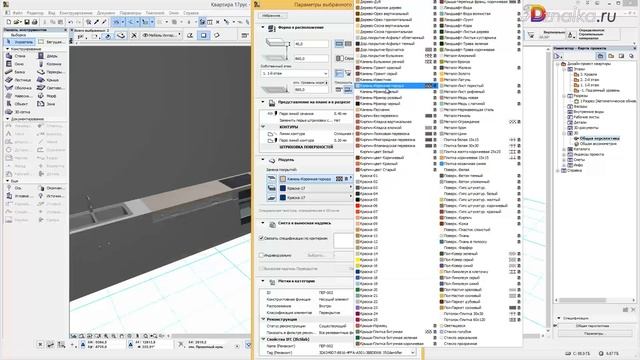Image resolution: width=640 pixels, height=360 pixels.
Task: Click the Project Map icon in Navigator
Action: [x=600, y=56]
